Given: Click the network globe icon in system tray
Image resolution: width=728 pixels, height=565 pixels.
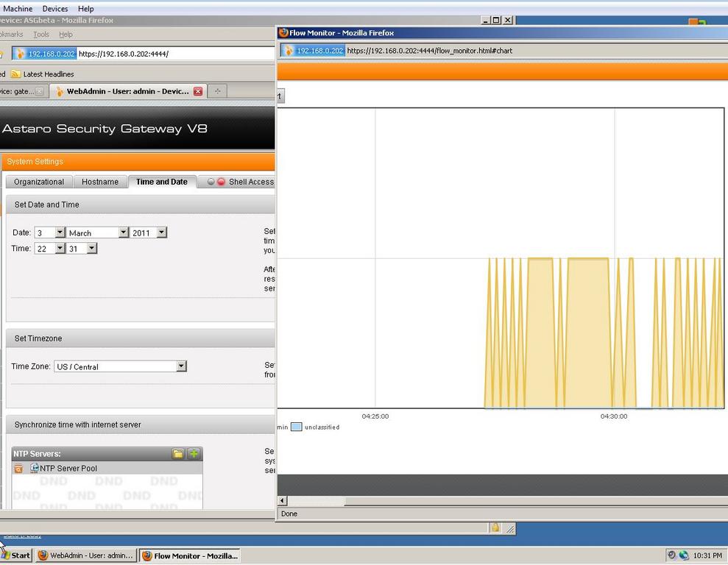Looking at the screenshot, I should click(x=684, y=555).
